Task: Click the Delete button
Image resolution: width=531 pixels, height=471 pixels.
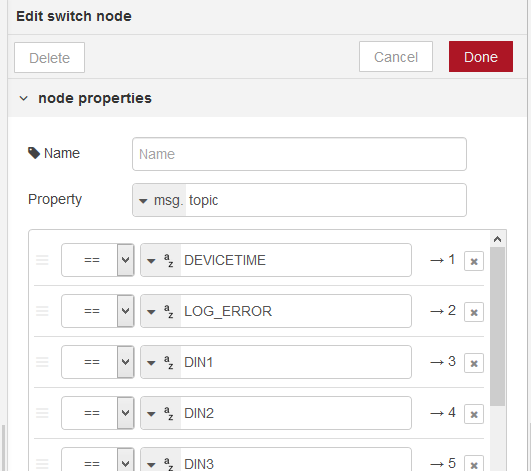Action: coord(49,58)
